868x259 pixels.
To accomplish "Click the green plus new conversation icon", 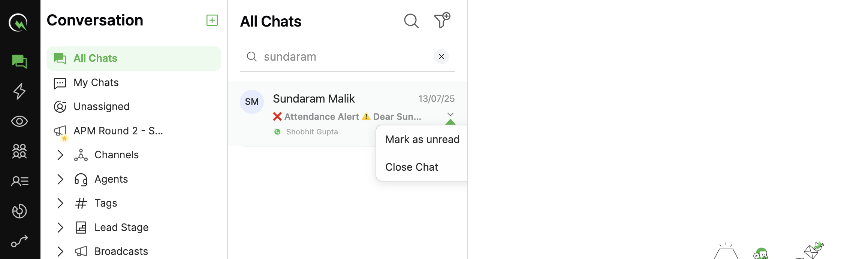I will 212,20.
